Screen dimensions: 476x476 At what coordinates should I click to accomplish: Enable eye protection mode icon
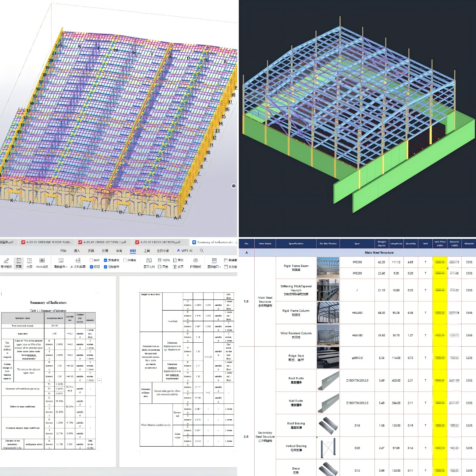click(x=195, y=261)
